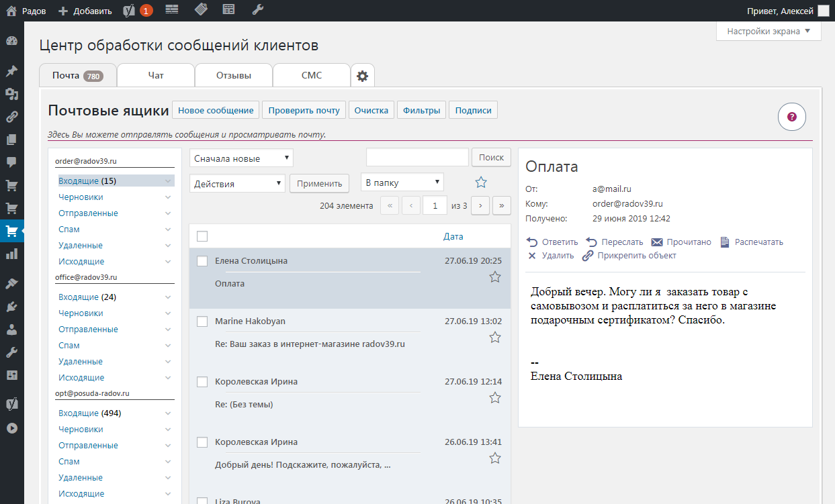Star the Королевская Ирина 26.06.19 13:41 message
The image size is (835, 504).
point(495,458)
